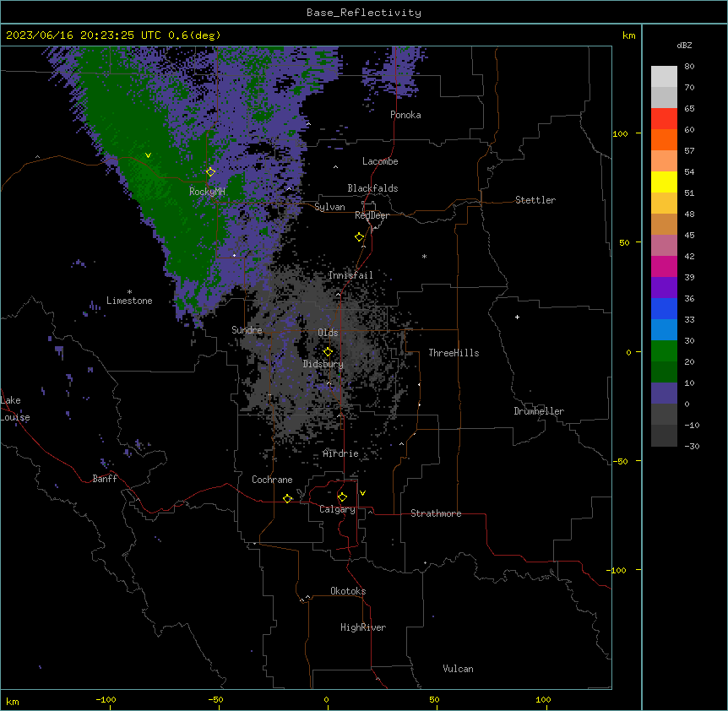
Task: Click the yellow V marker east of Calgary
Action: tap(362, 493)
